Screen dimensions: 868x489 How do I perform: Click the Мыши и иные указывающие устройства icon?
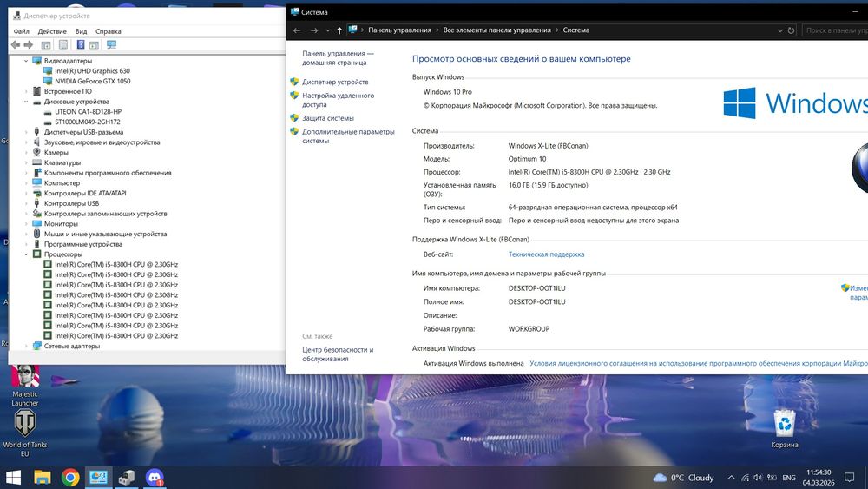(x=37, y=234)
